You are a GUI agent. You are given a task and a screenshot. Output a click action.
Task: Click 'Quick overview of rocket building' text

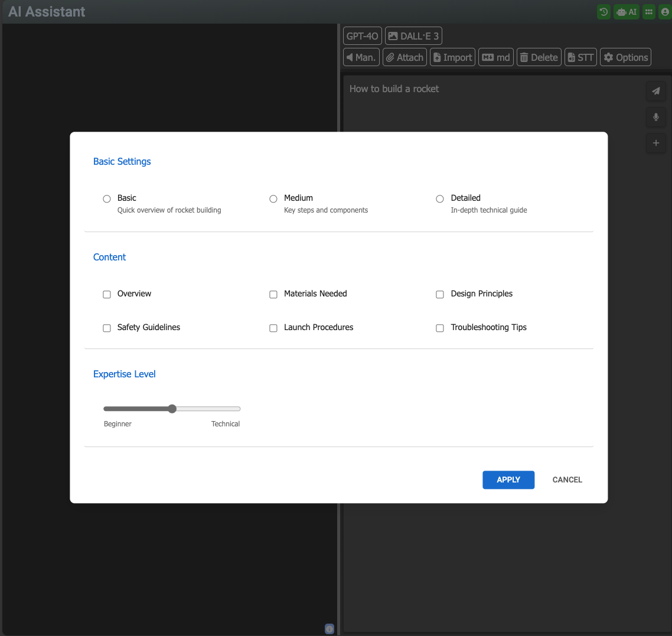point(169,210)
